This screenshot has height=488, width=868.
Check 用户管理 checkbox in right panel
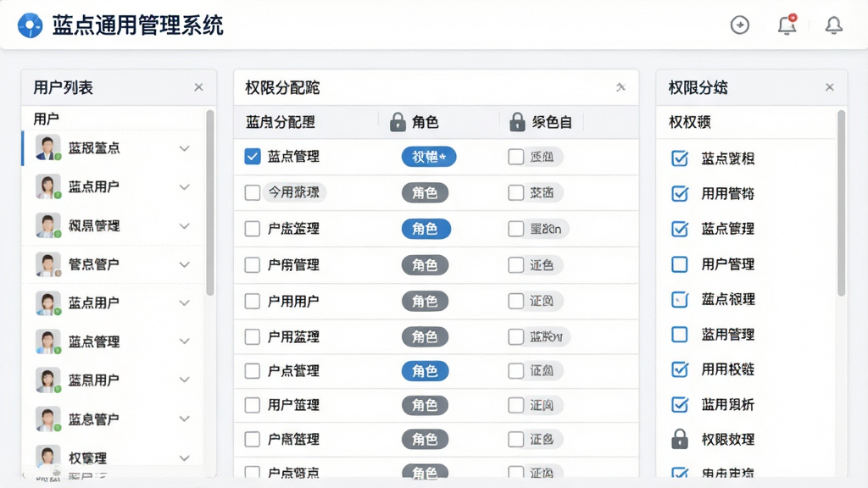click(679, 264)
